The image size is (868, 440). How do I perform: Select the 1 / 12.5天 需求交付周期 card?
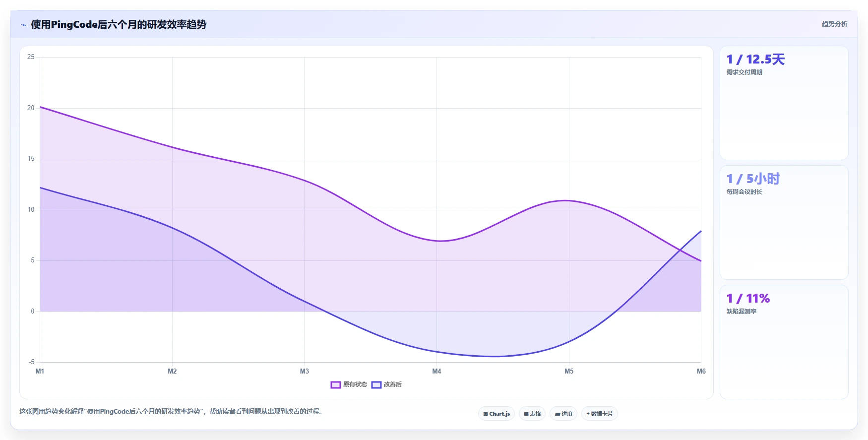pos(784,103)
